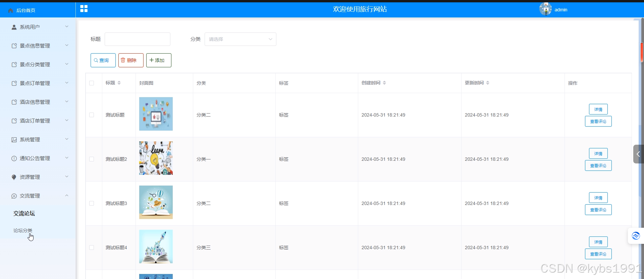Screen dimensions: 644x279
Task: Open 交流论坛 submenu item
Action: click(24, 213)
